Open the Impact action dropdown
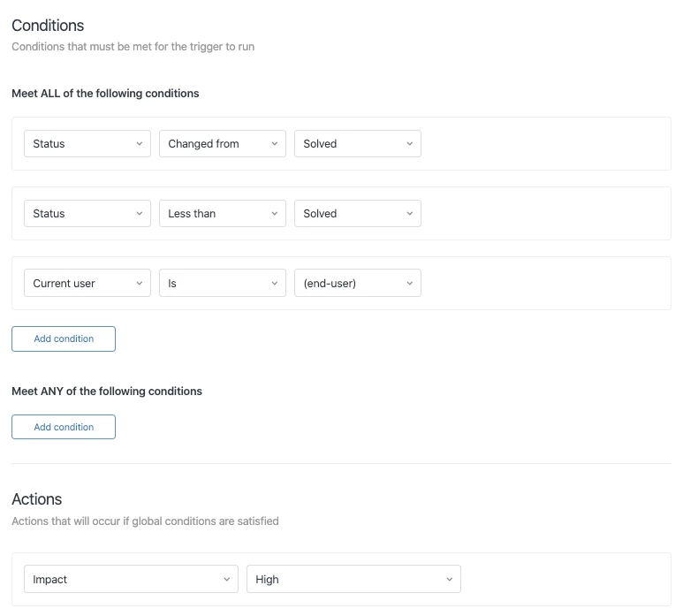The width and height of the screenshot is (683, 616). [131, 580]
